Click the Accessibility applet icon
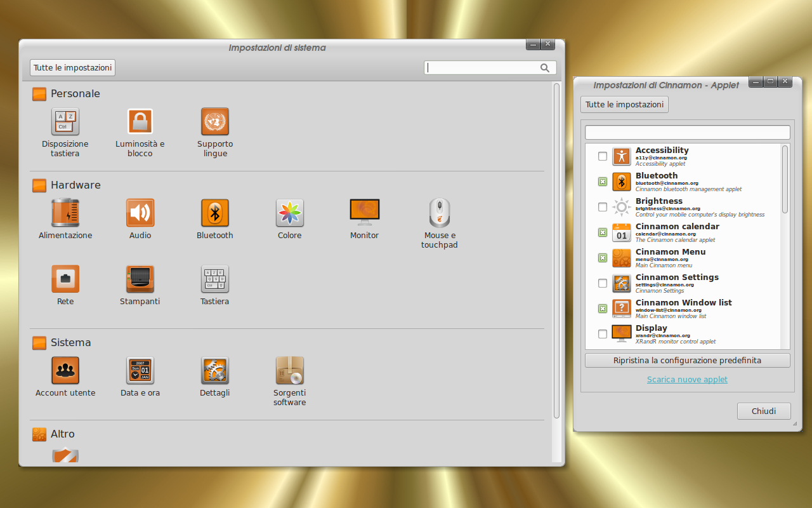812x508 pixels. click(x=622, y=156)
